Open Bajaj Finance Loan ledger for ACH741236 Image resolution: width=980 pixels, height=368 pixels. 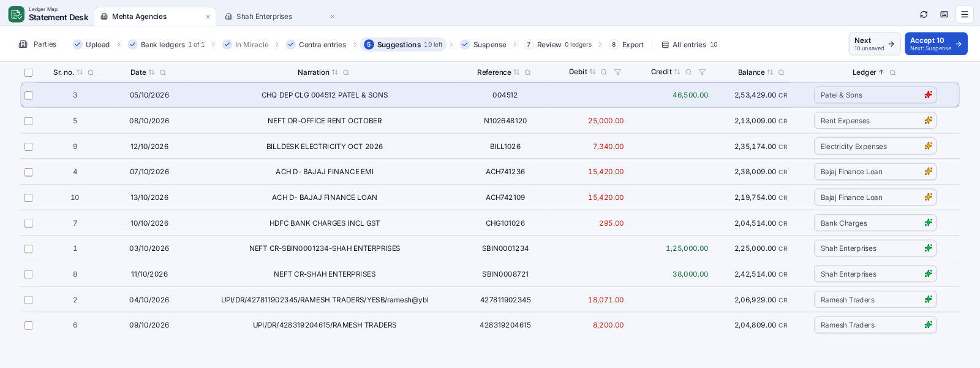(875, 172)
